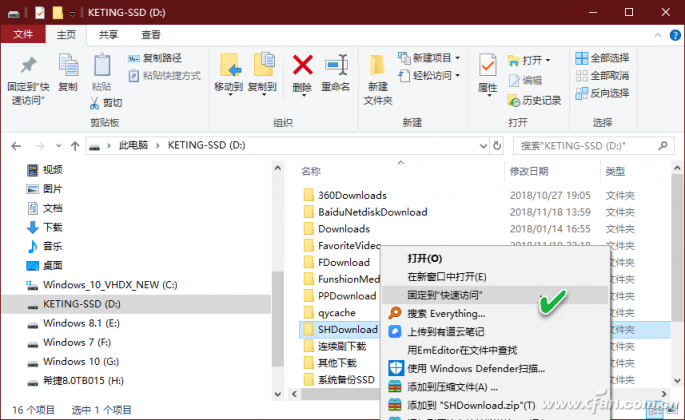
Task: Click the search KETING-SSD (D:) field
Action: coord(593,146)
